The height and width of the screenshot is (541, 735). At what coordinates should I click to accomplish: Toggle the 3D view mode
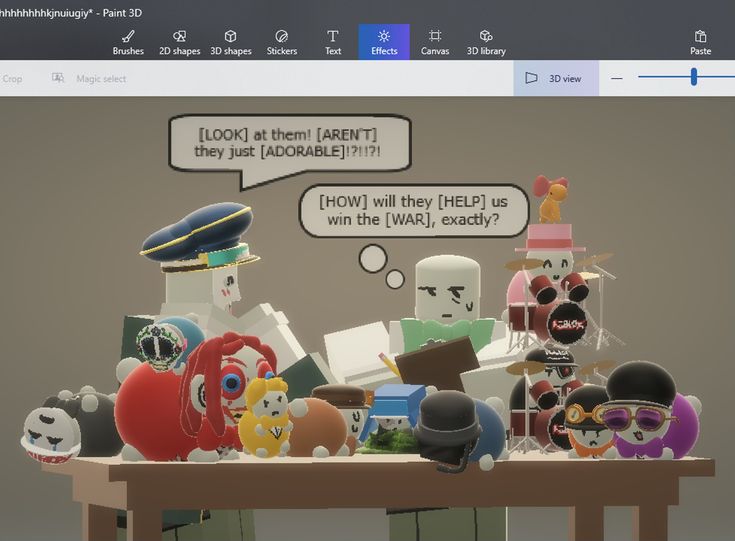555,78
